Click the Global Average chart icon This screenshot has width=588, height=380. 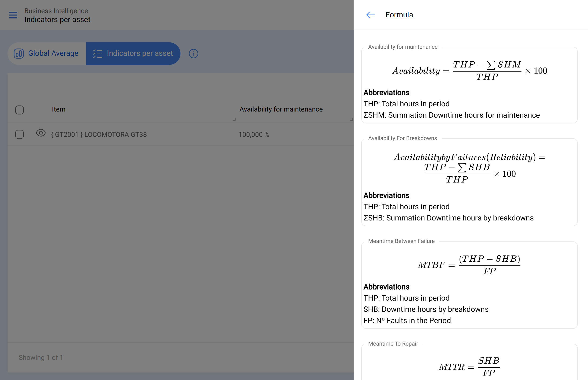point(19,53)
